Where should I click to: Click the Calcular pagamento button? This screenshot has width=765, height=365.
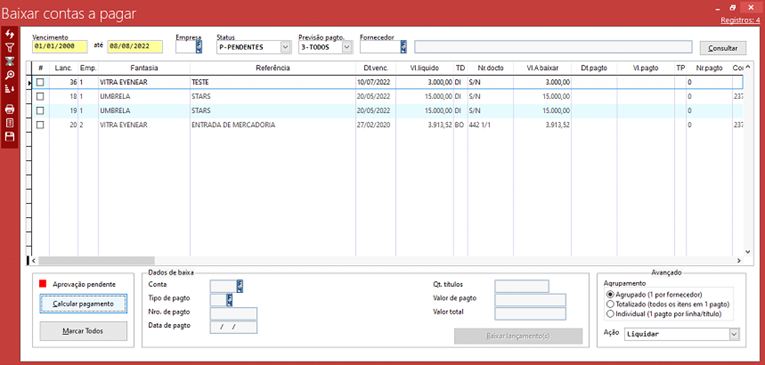(83, 304)
